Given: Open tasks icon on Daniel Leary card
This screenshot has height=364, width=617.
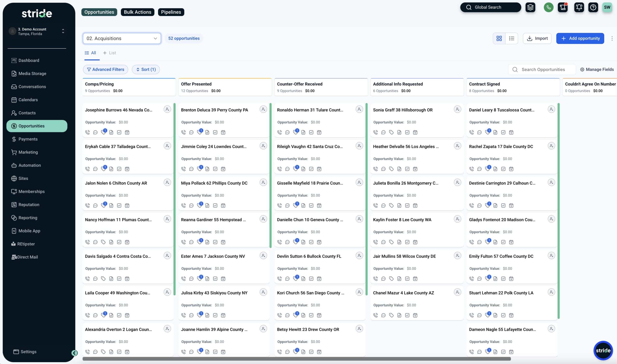Looking at the screenshot, I should tap(503, 132).
